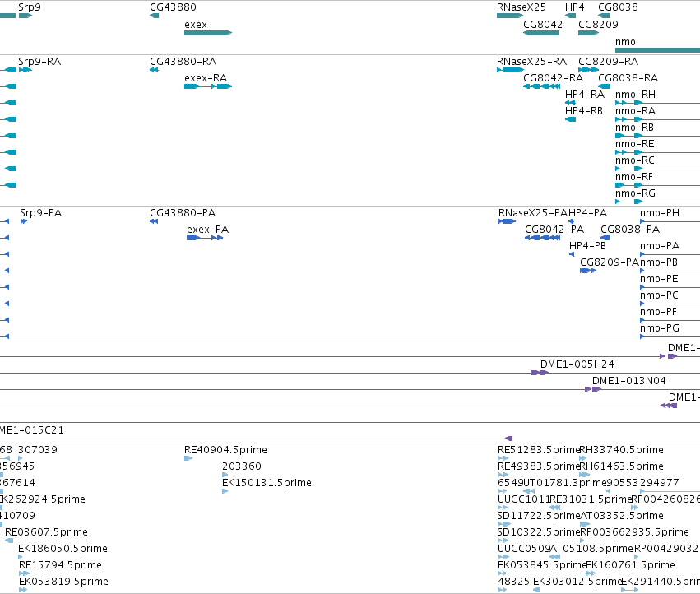The width and height of the screenshot is (700, 594).
Task: Click the CG8038-RA transcript glyph
Action: point(604,86)
